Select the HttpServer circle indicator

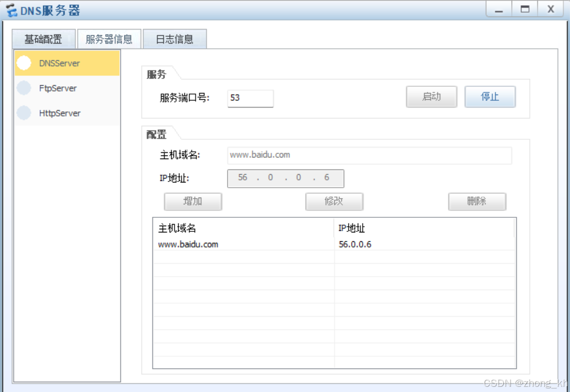[24, 113]
